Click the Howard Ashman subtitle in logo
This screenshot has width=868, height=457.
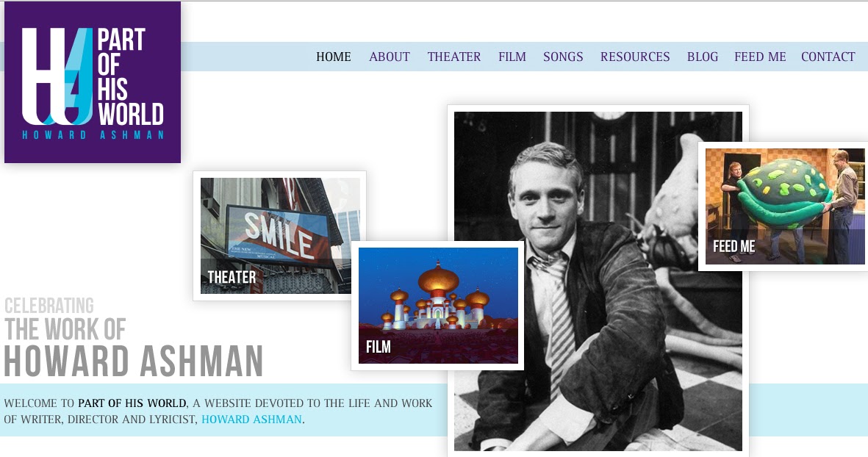pos(93,135)
